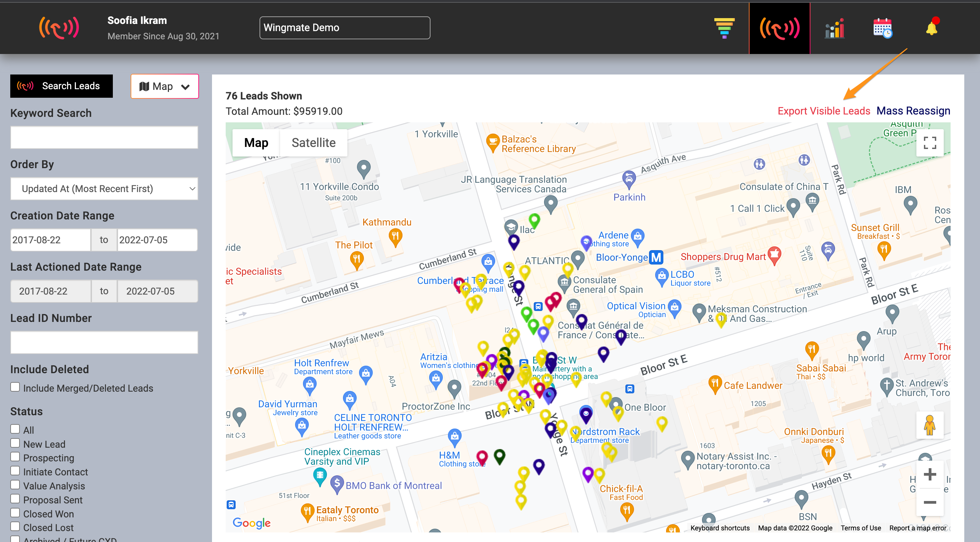This screenshot has height=542, width=980.
Task: Zoom in the map with plus button
Action: 930,474
